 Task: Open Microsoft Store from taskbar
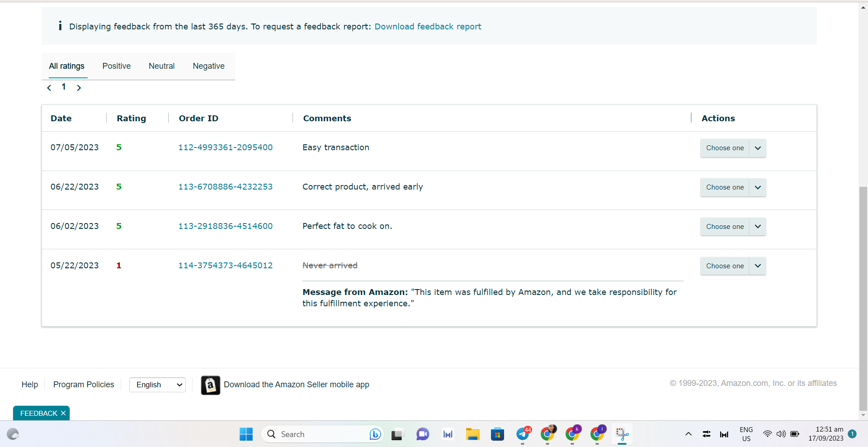497,434
